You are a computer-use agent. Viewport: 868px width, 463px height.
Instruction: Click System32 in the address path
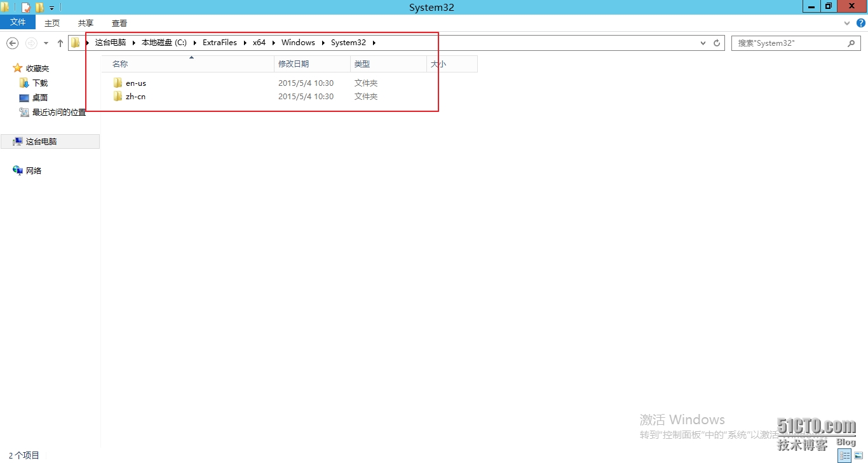point(348,43)
